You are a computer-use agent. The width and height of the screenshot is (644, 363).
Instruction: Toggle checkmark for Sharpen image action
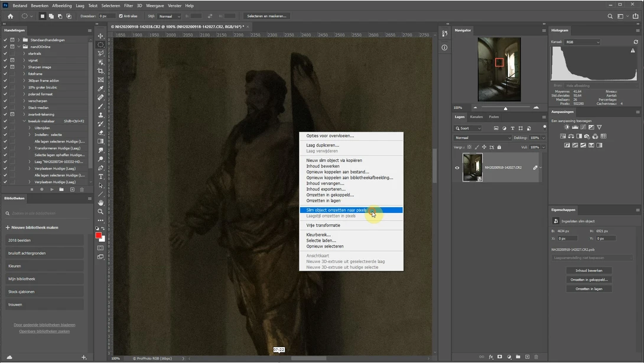click(x=5, y=67)
